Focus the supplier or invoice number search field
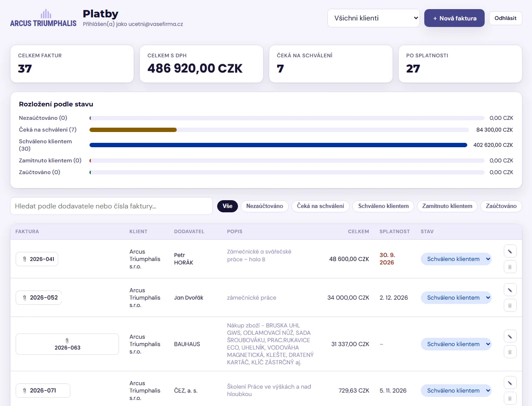 tap(111, 206)
